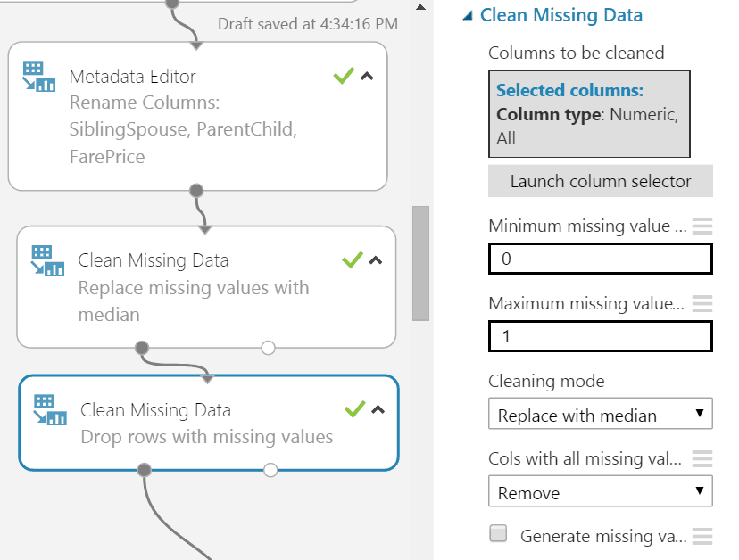This screenshot has height=560, width=739.
Task: Collapse the Metadata Editor module with its chevron
Action: (x=367, y=77)
